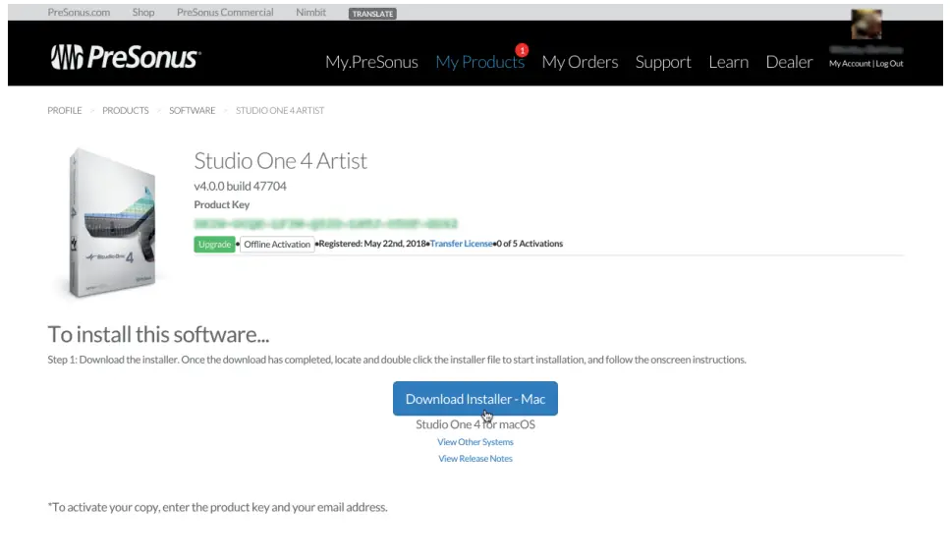Open the Transfer License link

point(461,244)
